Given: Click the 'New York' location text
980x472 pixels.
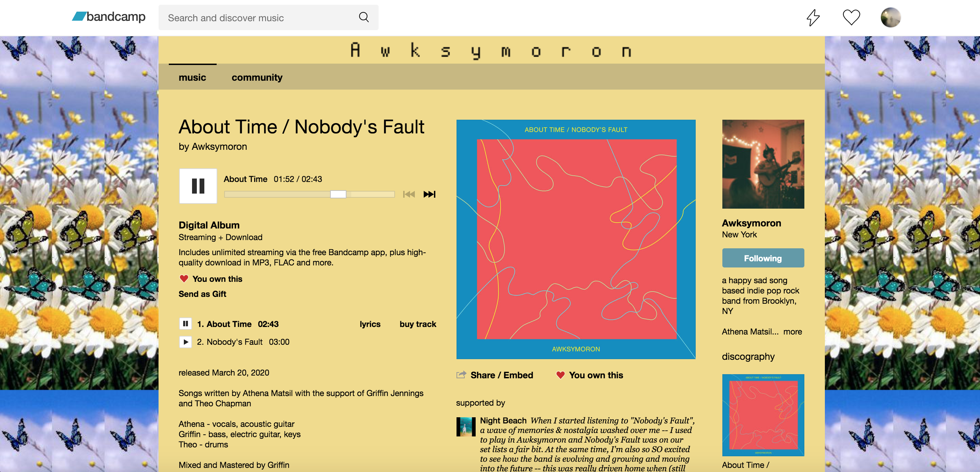Looking at the screenshot, I should click(x=739, y=234).
